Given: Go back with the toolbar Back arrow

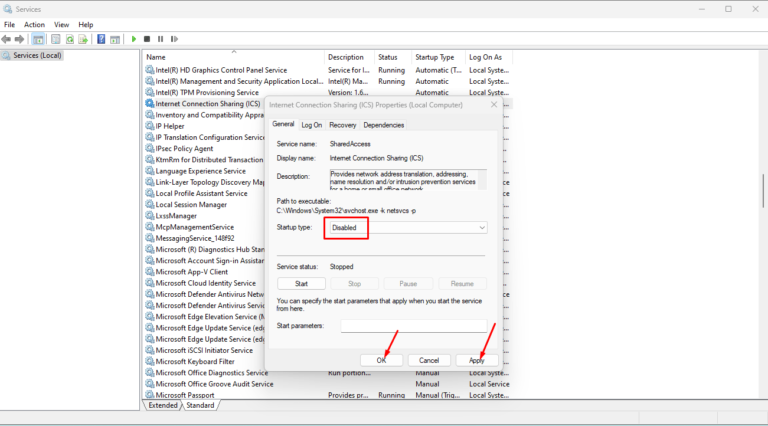Looking at the screenshot, I should pos(6,39).
